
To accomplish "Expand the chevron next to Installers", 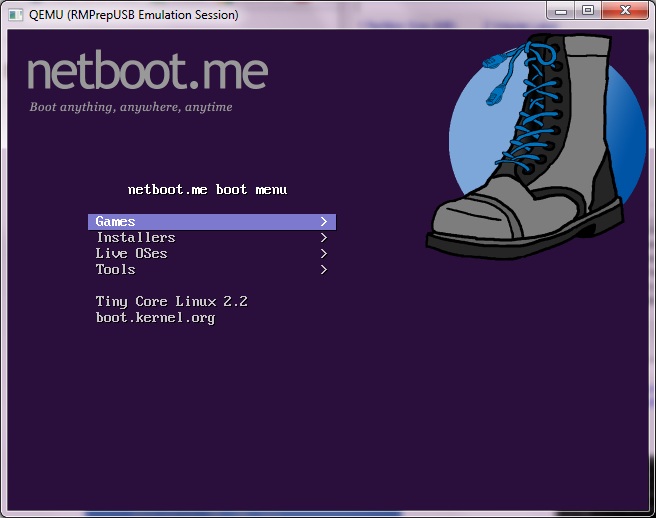I will [323, 238].
